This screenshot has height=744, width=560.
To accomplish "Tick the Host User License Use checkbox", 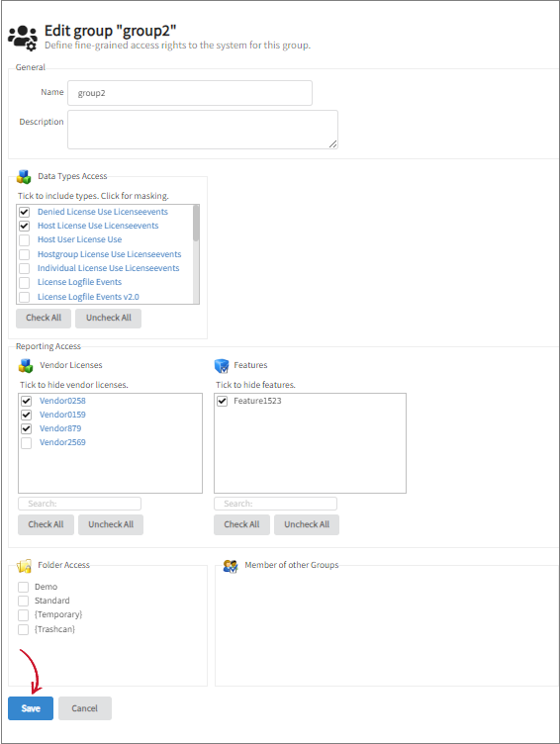I will [24, 240].
